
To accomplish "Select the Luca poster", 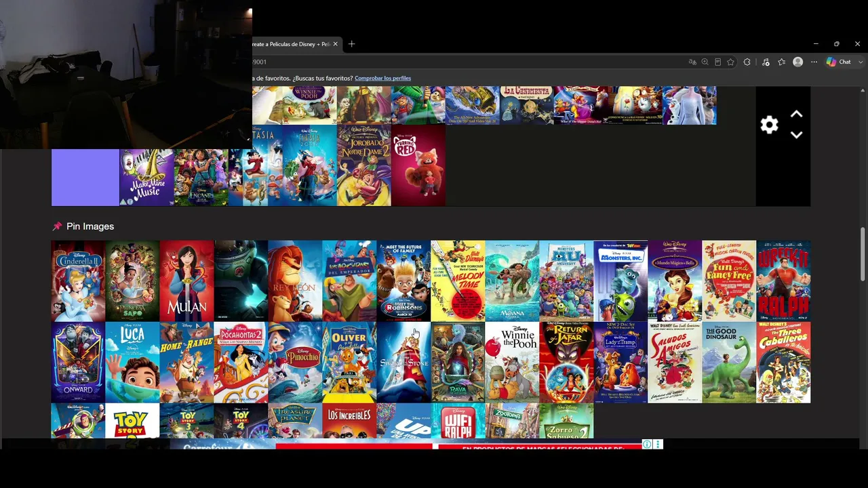I will [132, 363].
